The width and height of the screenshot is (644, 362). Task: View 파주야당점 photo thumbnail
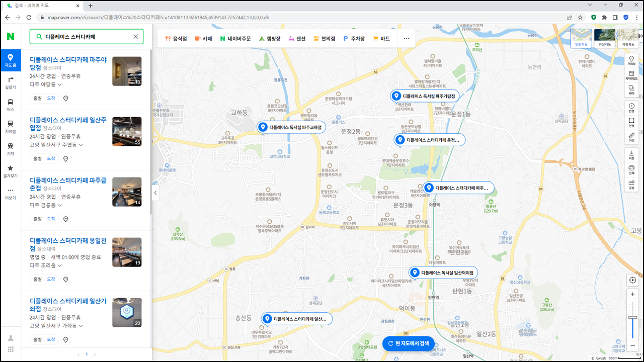click(x=127, y=71)
